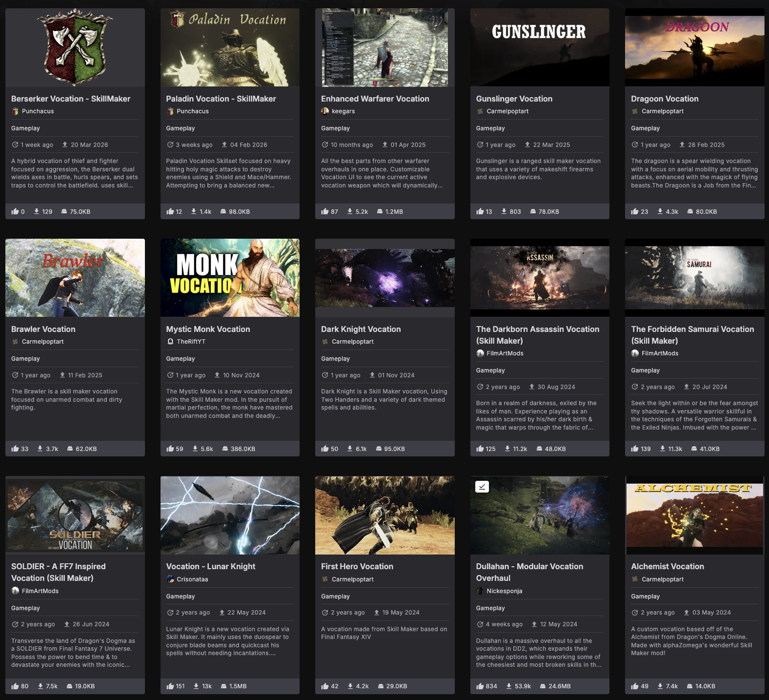Click the download icon next to 4.3k
The image size is (769, 700).
tap(660, 211)
